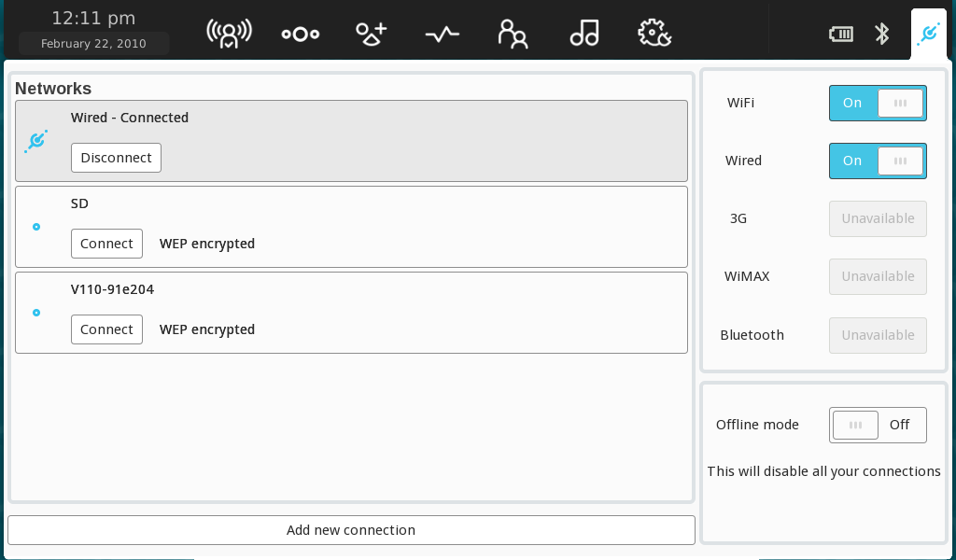Image resolution: width=956 pixels, height=560 pixels.
Task: Disconnect the Wired connection
Action: coord(116,158)
